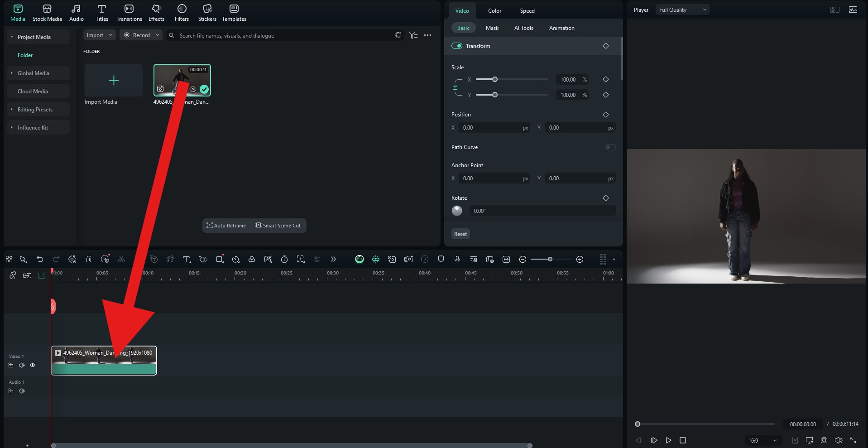Click the Scale X slider handle
868x448 pixels.
[x=495, y=79]
